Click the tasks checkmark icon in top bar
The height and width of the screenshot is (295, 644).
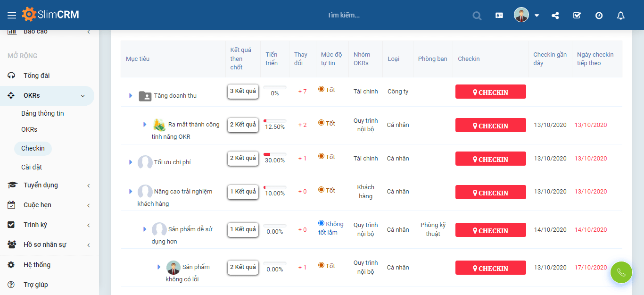[577, 15]
